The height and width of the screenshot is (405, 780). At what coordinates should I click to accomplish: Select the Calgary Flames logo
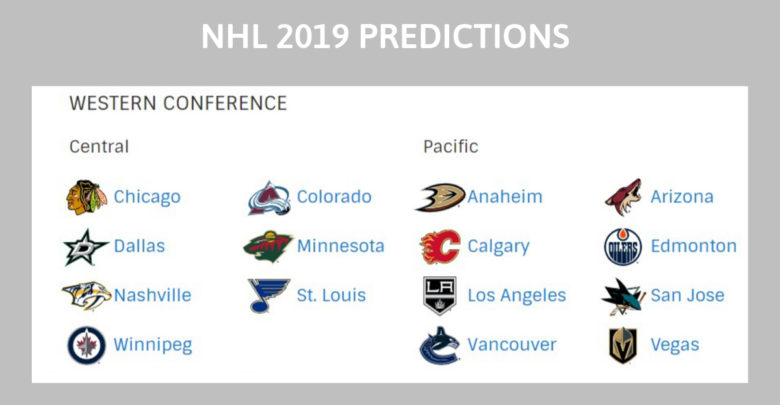tap(440, 246)
